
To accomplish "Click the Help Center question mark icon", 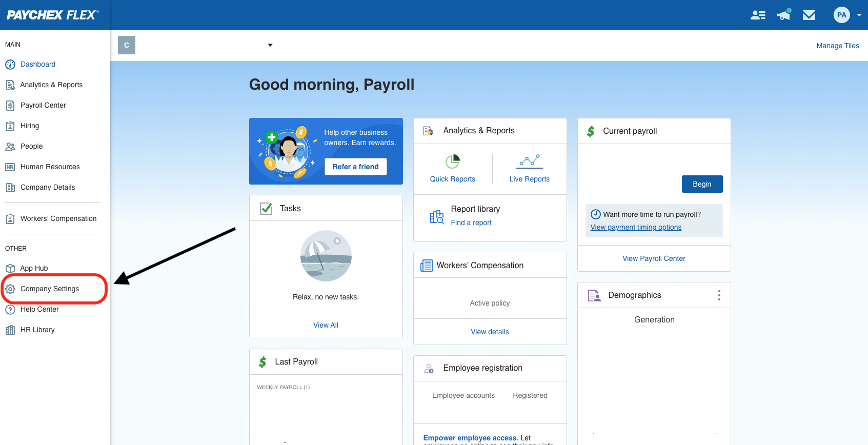I will pos(10,310).
